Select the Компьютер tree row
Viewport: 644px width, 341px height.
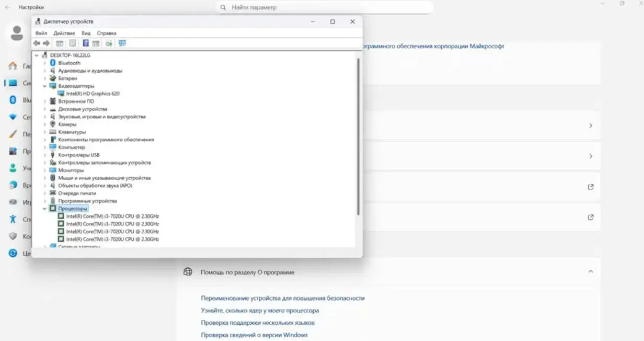[72, 147]
